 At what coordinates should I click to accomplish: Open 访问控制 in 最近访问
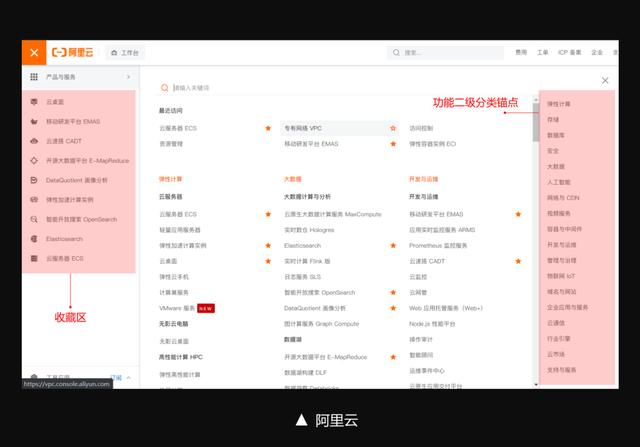pos(421,128)
